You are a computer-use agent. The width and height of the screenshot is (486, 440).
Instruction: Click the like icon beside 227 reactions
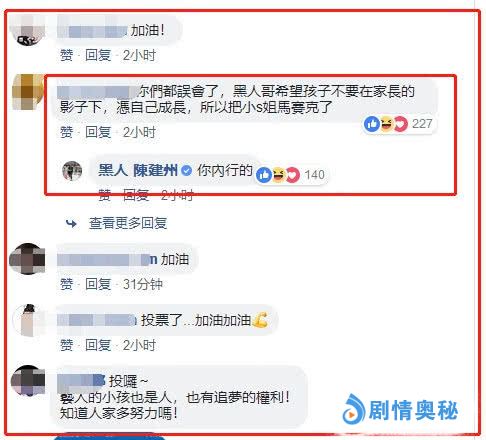point(372,124)
